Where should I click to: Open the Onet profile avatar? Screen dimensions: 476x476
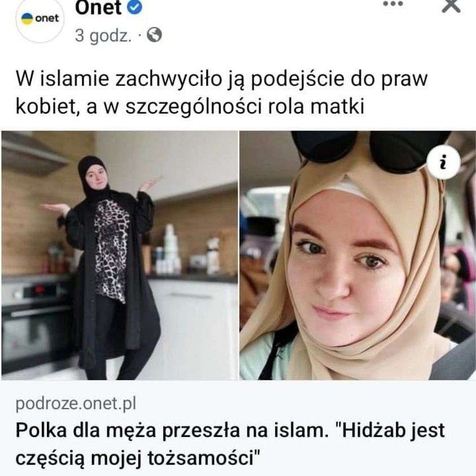40,20
